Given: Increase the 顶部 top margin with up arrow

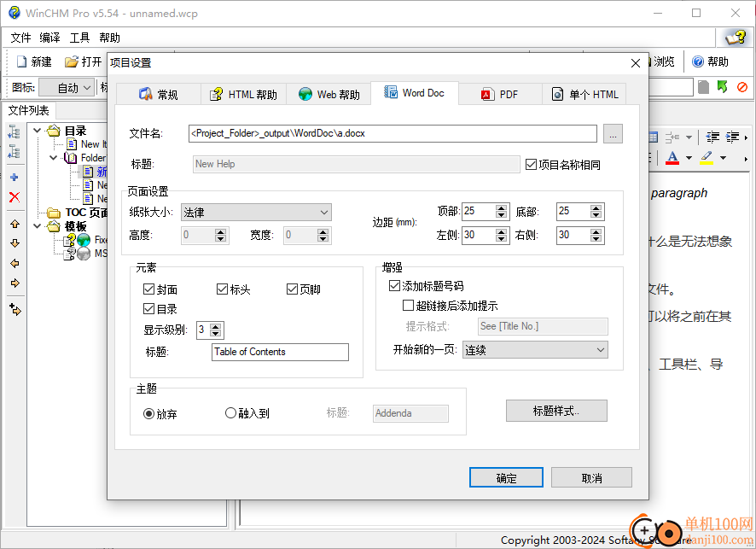Looking at the screenshot, I should [502, 208].
